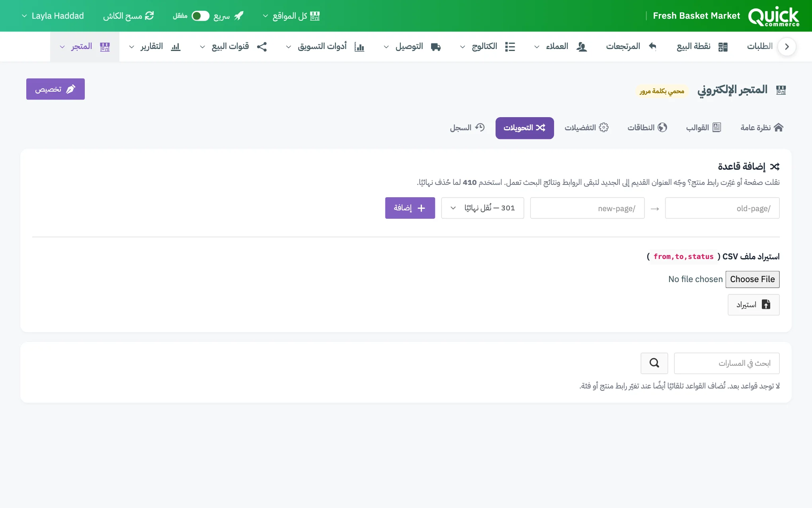This screenshot has height=508, width=812.
Task: Open the 301 نُقل نهائيًا status dropdown
Action: [x=482, y=208]
